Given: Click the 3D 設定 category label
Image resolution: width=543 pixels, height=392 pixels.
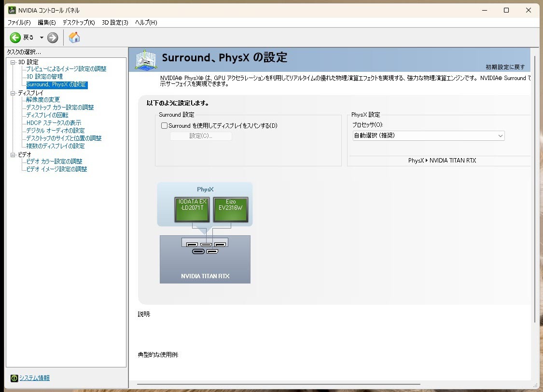Looking at the screenshot, I should 28,62.
